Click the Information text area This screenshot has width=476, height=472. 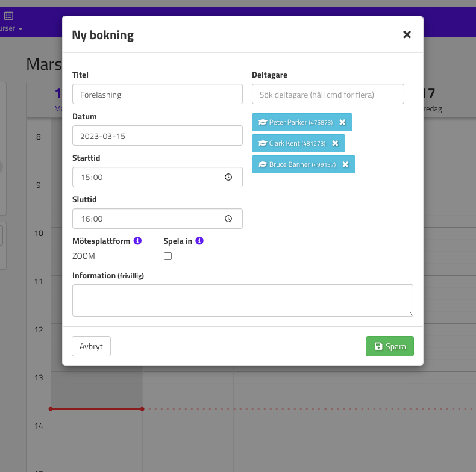[x=242, y=300]
